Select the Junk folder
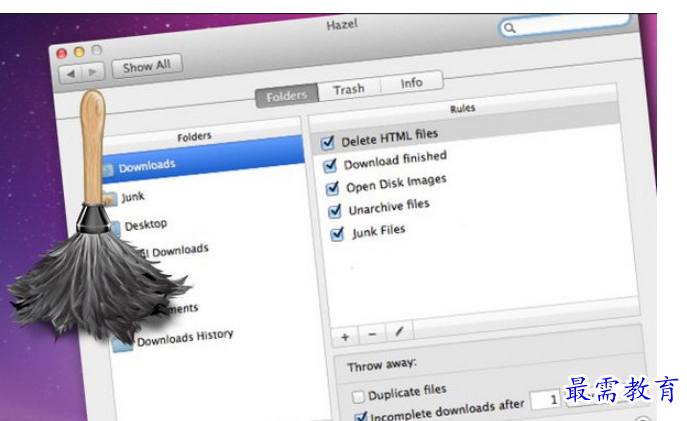Image resolution: width=687 pixels, height=421 pixels. (x=133, y=196)
